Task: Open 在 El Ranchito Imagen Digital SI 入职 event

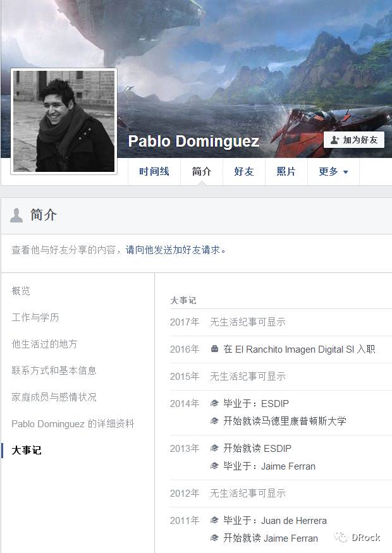Action: click(x=299, y=349)
